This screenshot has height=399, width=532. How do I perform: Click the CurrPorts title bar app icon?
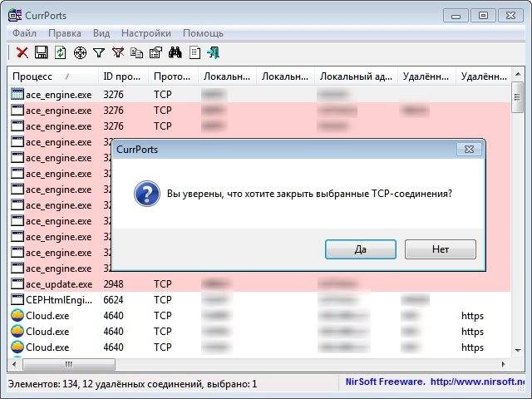click(15, 15)
